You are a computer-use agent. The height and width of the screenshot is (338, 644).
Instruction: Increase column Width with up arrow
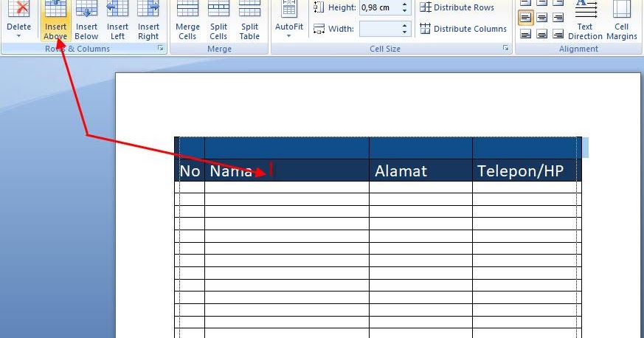[x=404, y=26]
